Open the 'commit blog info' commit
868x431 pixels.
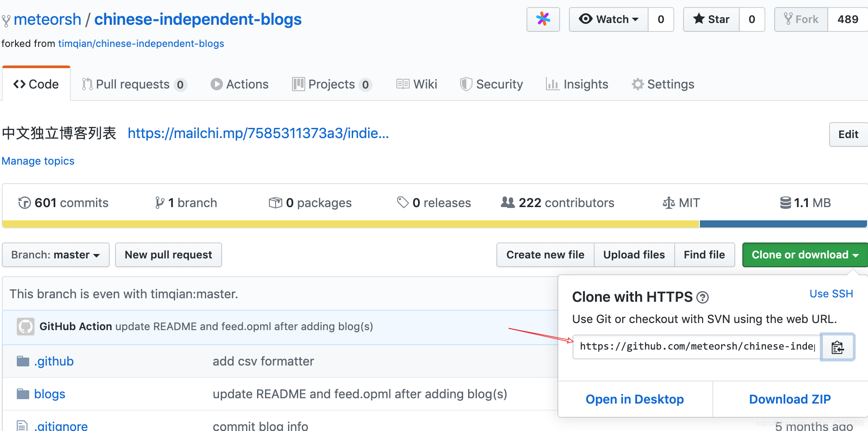[260, 426]
